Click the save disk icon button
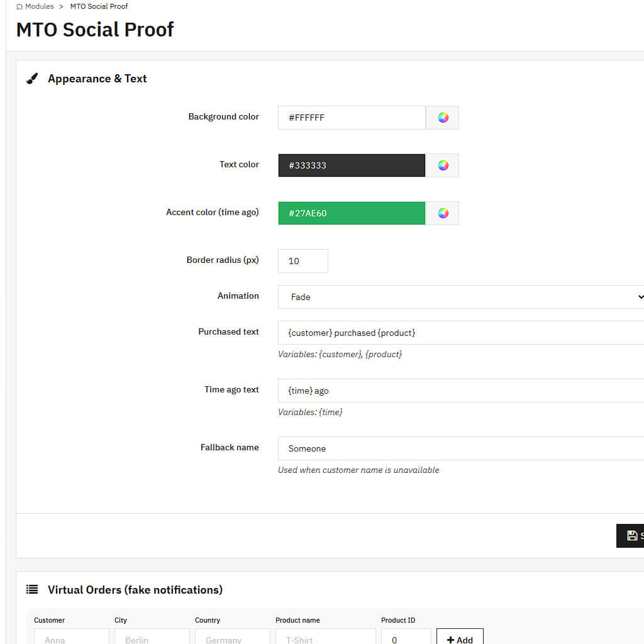644x644 pixels. tap(631, 536)
